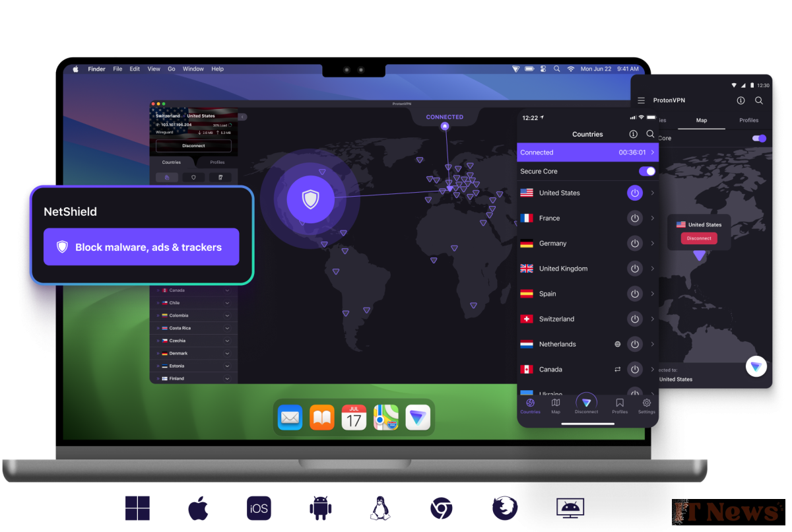792x532 pixels.
Task: Toggle the Germany power button
Action: (634, 243)
